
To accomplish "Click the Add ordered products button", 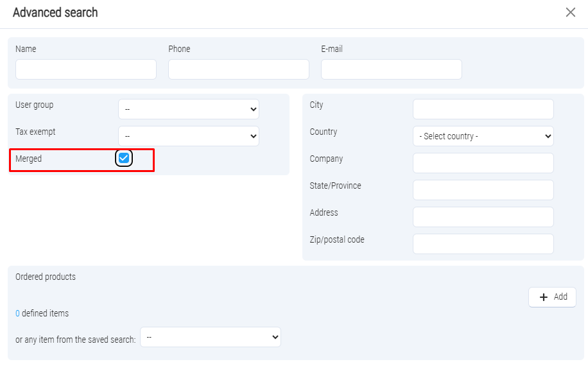I will pos(552,297).
